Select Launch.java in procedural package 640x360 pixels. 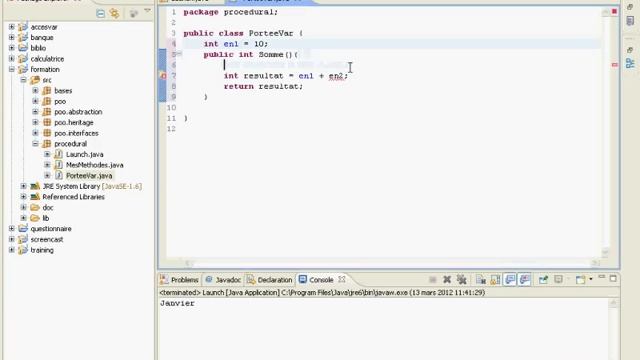(84, 154)
